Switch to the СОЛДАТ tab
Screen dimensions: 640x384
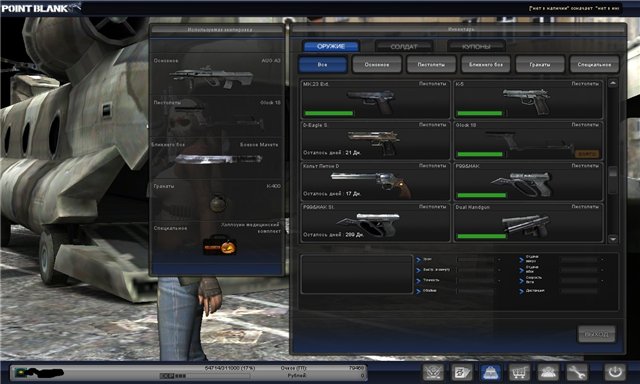click(404, 47)
